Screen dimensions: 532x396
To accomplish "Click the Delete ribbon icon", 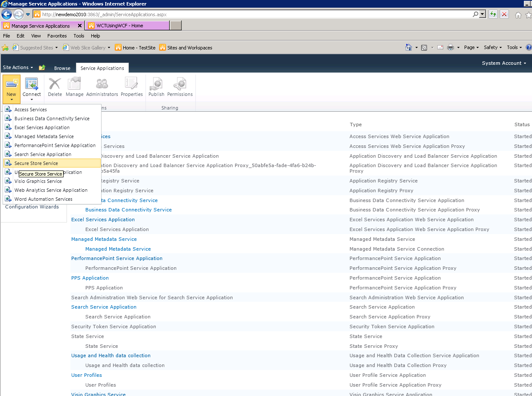I will point(55,84).
